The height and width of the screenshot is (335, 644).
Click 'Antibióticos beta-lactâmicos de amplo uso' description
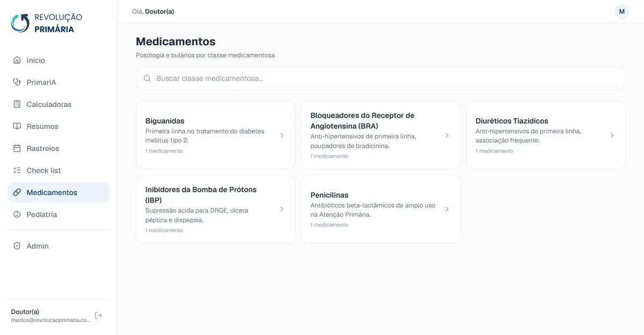[373, 209]
